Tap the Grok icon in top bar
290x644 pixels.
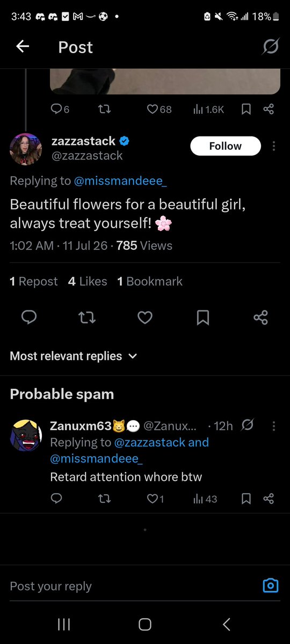271,46
